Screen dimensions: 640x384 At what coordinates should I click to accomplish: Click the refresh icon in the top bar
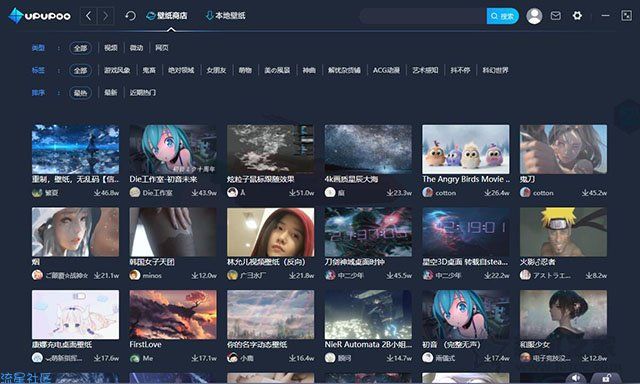coord(130,16)
